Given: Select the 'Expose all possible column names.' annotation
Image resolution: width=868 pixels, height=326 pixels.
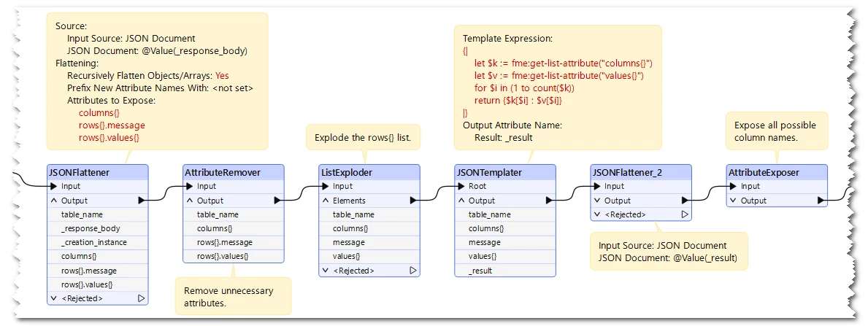Looking at the screenshot, I should (x=777, y=131).
